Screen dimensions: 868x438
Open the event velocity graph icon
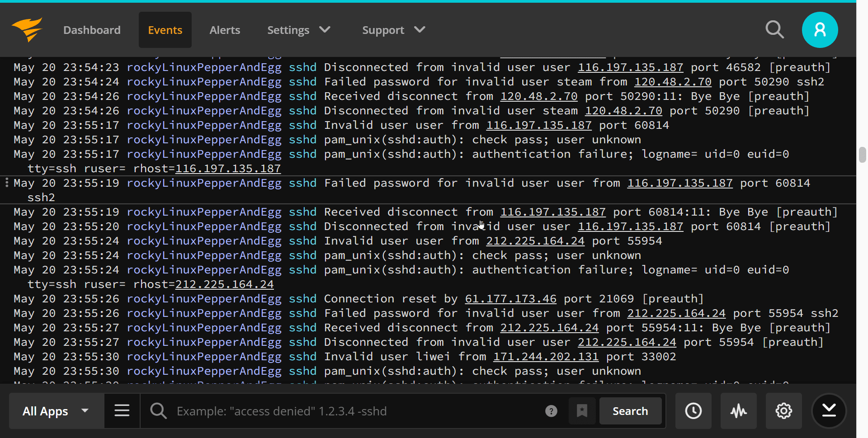pos(738,411)
